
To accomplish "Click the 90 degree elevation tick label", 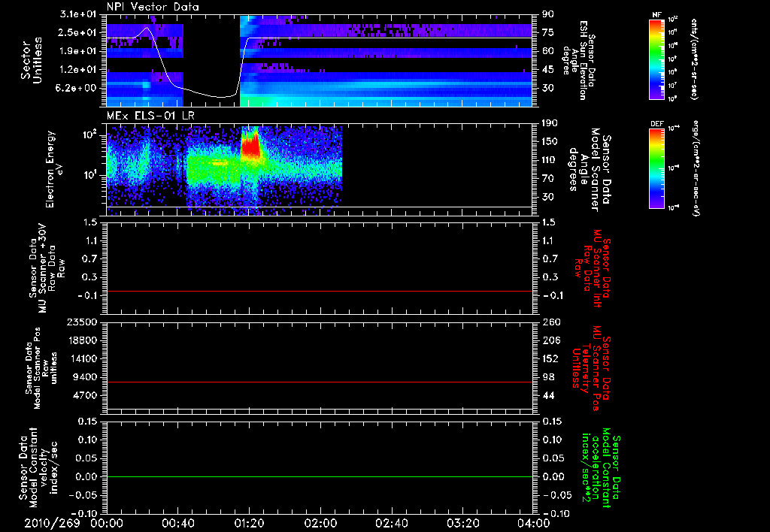I will tap(548, 14).
